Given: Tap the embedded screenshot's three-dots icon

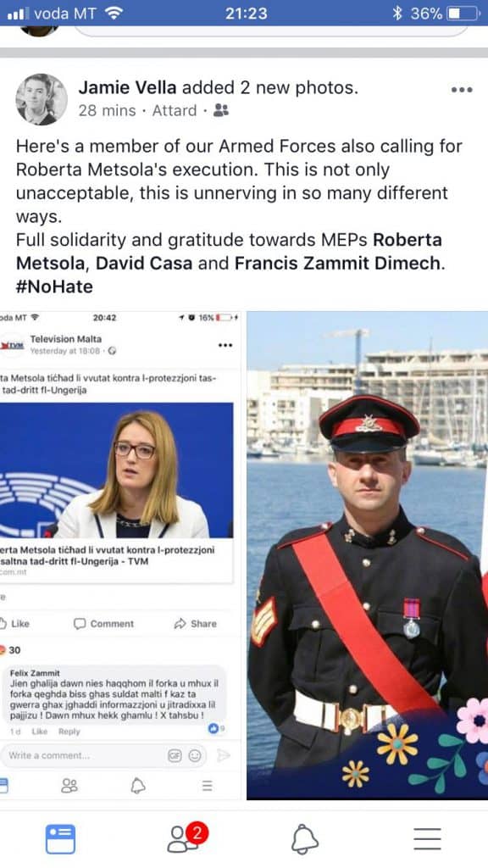Looking at the screenshot, I should click(225, 346).
